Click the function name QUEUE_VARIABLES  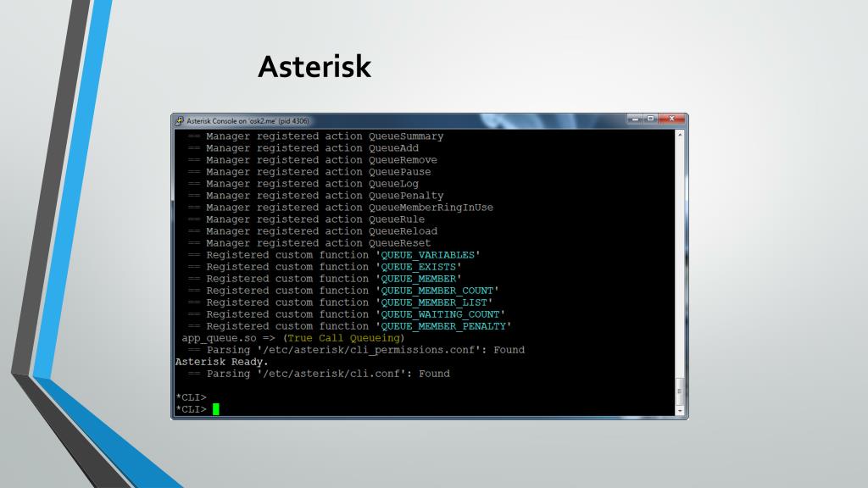pyautogui.click(x=427, y=255)
